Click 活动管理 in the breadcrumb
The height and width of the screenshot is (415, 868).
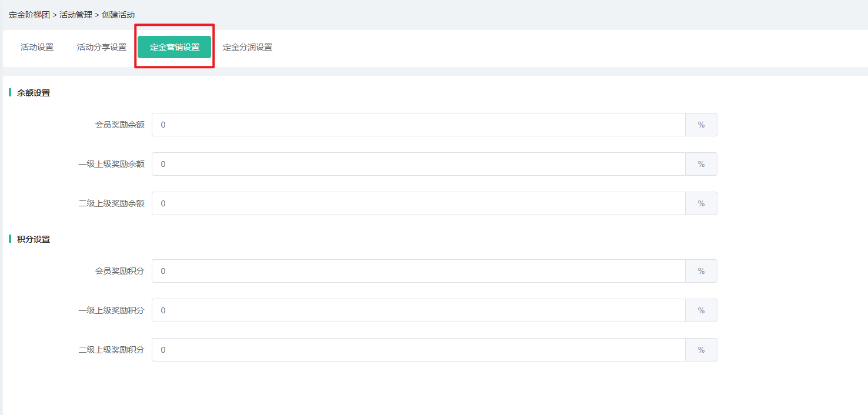click(76, 15)
